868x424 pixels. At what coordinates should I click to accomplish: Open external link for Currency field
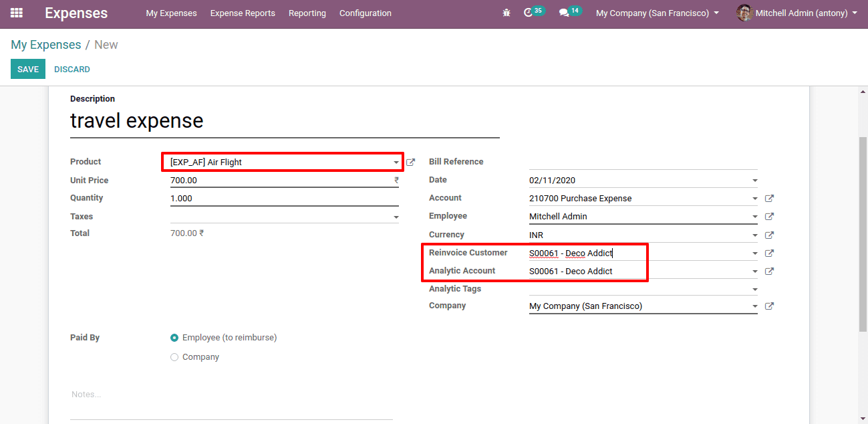click(770, 235)
